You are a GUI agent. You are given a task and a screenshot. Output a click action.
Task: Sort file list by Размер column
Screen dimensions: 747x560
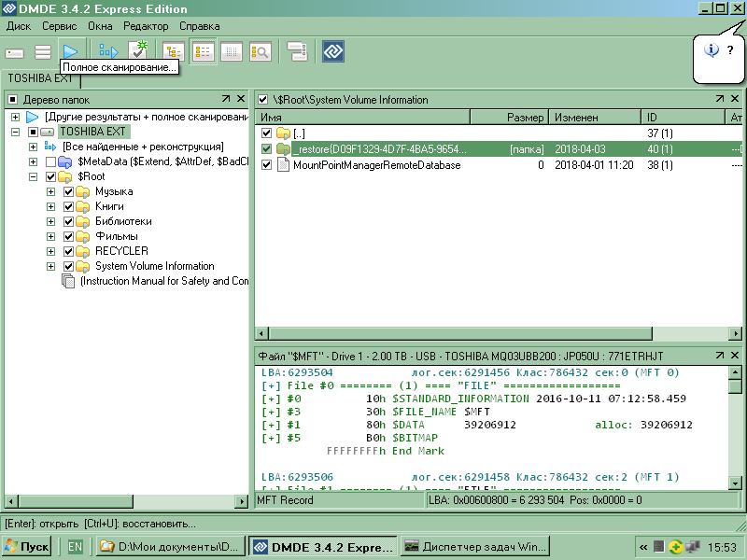coord(525,118)
